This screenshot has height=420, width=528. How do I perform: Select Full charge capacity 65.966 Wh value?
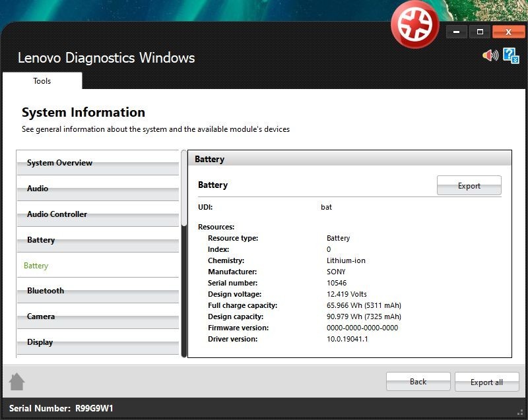coord(364,305)
